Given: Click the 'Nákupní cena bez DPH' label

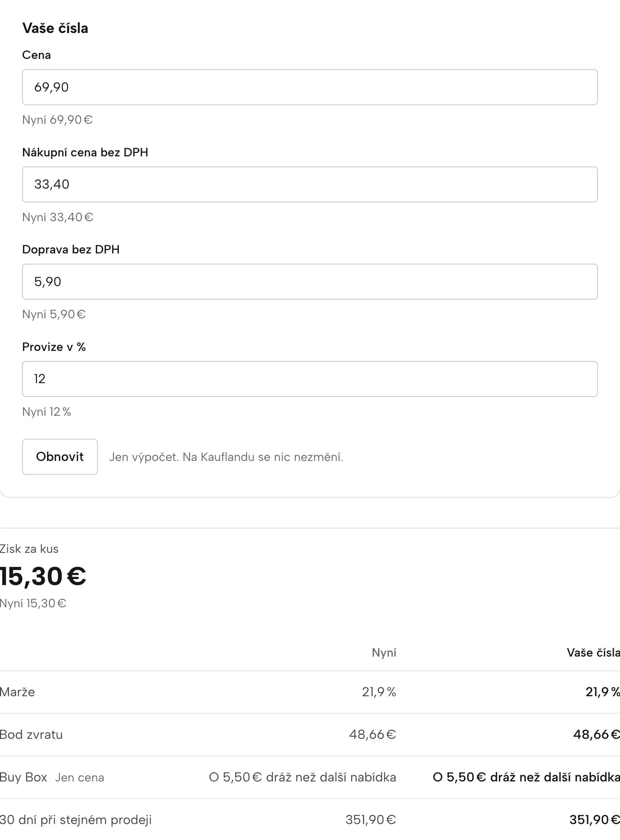Looking at the screenshot, I should 85,152.
